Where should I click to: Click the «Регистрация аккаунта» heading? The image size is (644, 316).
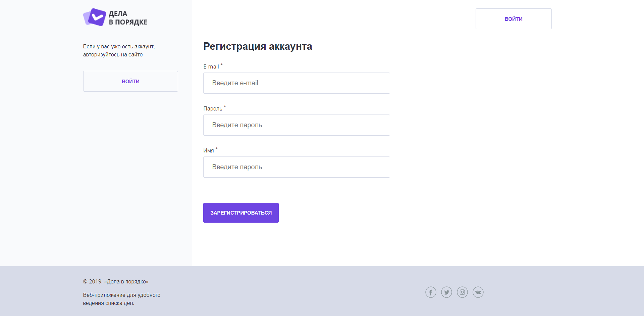point(258,46)
